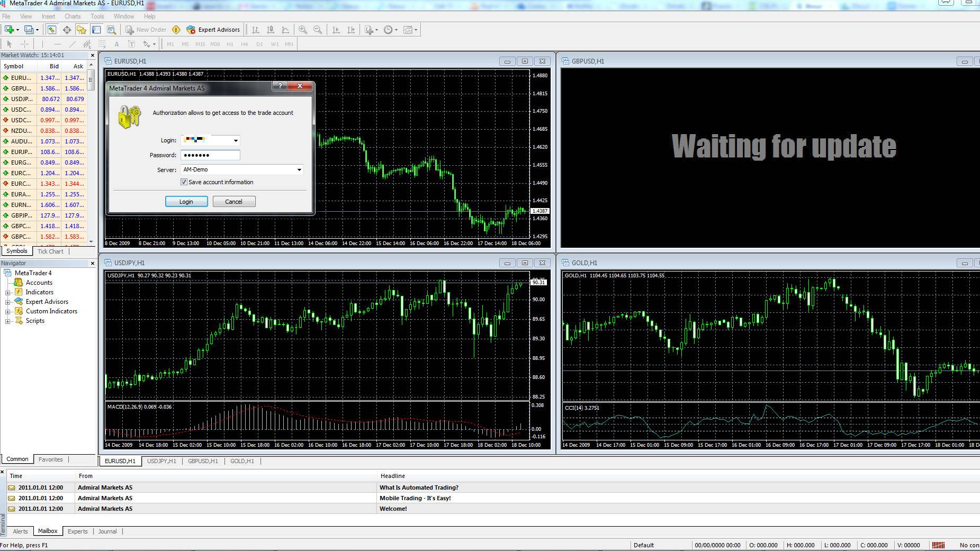Viewport: 980px width, 551px height.
Task: Expand the Expert Advisors tree node
Action: click(8, 302)
